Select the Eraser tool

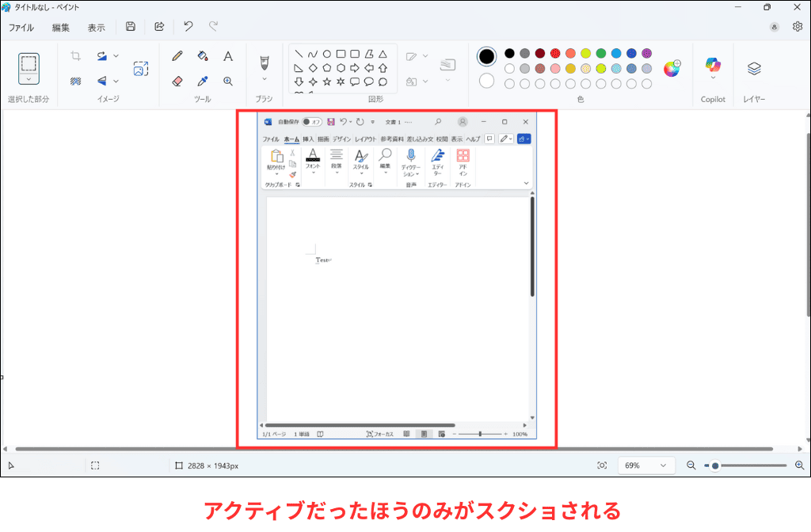coord(177,79)
